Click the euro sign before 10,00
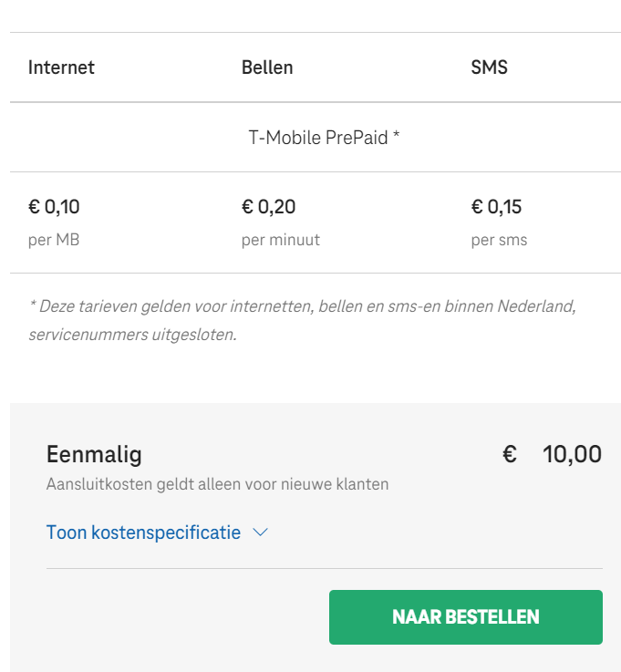 pyautogui.click(x=510, y=454)
